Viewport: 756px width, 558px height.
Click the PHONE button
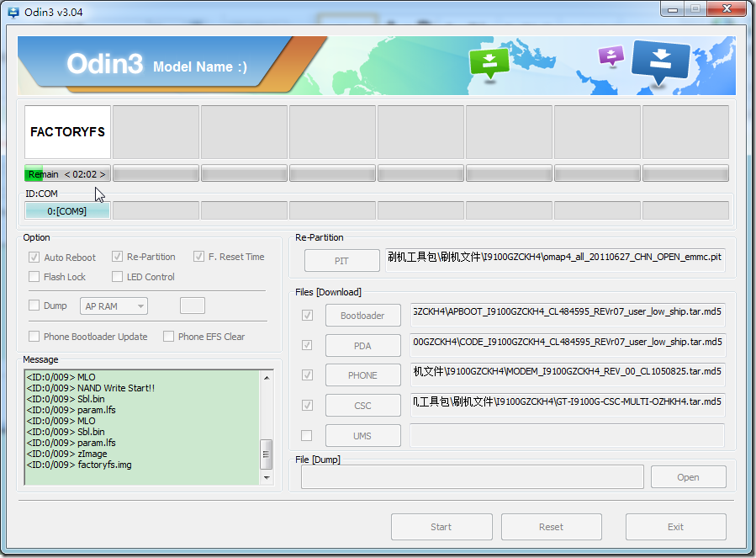[x=363, y=375]
